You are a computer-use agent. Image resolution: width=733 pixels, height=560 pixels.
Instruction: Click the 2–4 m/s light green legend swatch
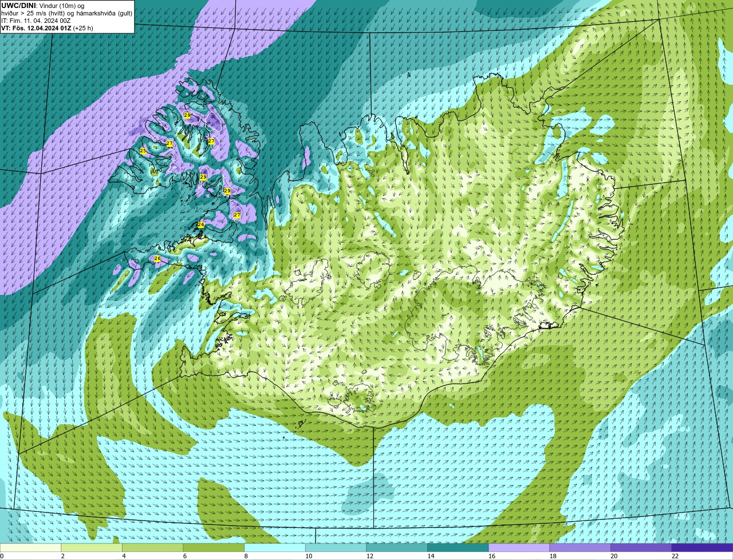point(92,547)
